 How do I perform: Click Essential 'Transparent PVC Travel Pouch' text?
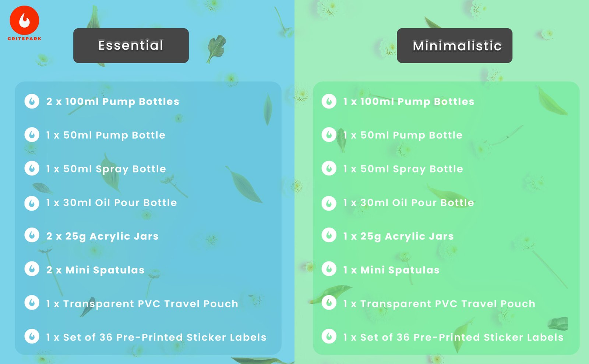pos(151,304)
